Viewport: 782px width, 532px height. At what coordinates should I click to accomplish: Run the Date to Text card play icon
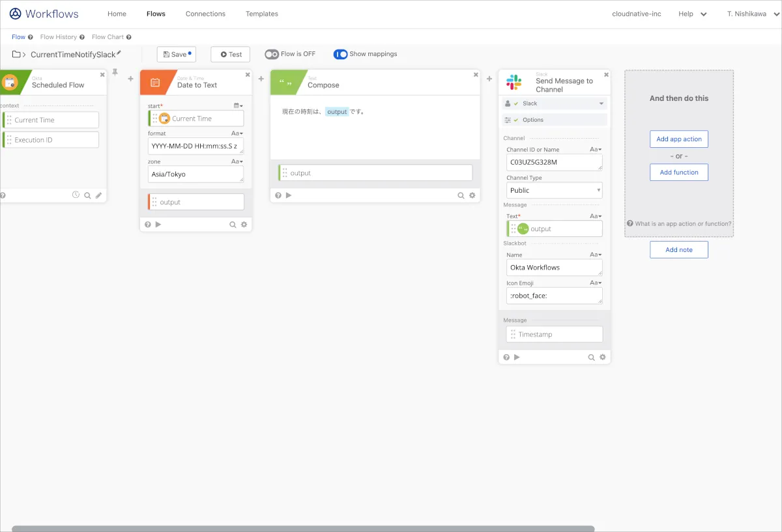tap(158, 225)
